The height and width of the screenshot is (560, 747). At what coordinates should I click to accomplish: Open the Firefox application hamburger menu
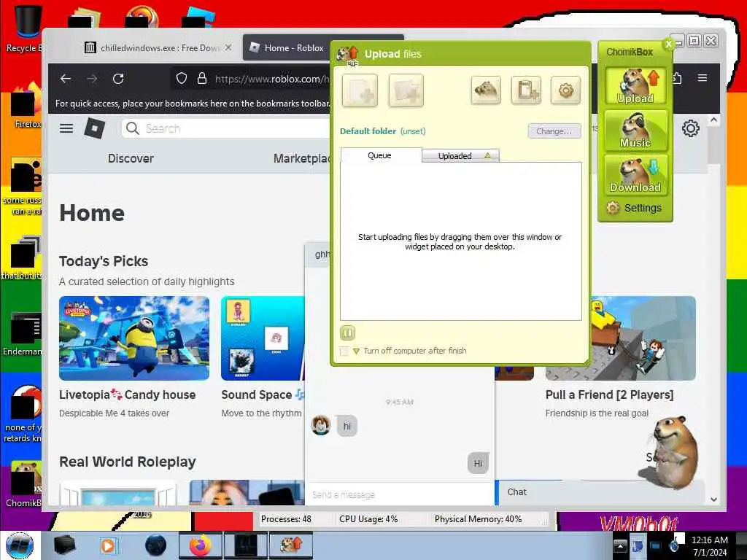coord(703,77)
